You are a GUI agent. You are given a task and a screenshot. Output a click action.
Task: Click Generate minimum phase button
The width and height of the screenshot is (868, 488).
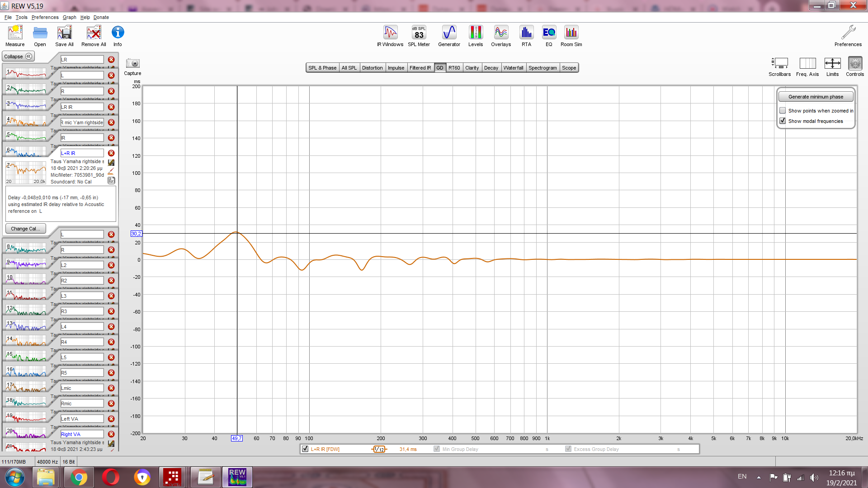816,97
